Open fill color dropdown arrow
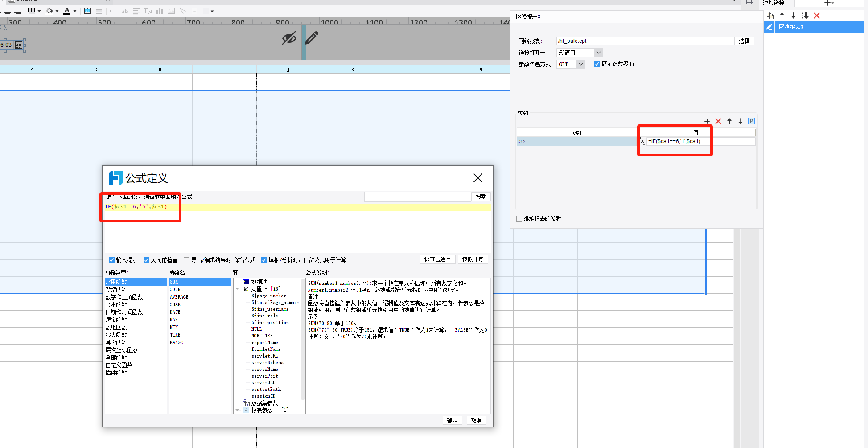This screenshot has width=868, height=448. coord(57,11)
